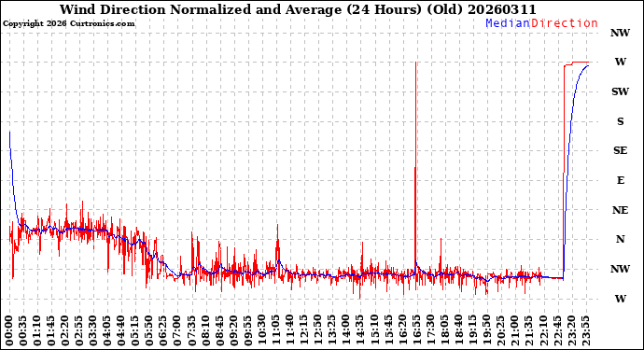644x350 pixels.
Task: Select the '07:00' time axis label
Action: pyautogui.click(x=177, y=330)
